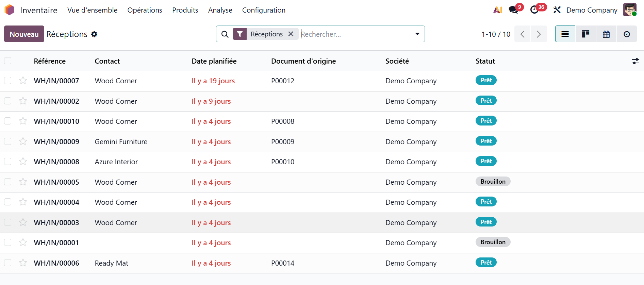This screenshot has width=644, height=285.
Task: Click Prêt status of WH/IN/00003
Action: 486,222
